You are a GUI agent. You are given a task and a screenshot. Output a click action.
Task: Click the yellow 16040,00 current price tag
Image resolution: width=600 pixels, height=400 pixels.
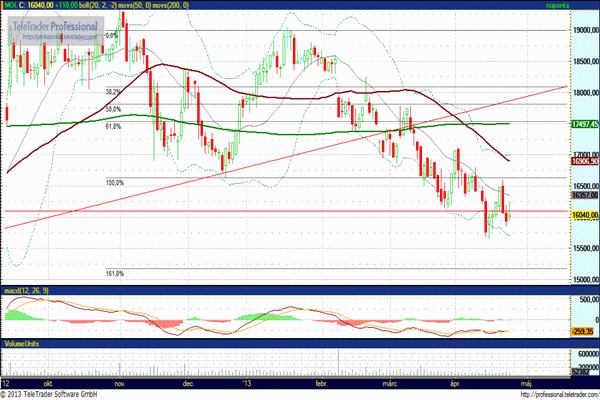(584, 215)
